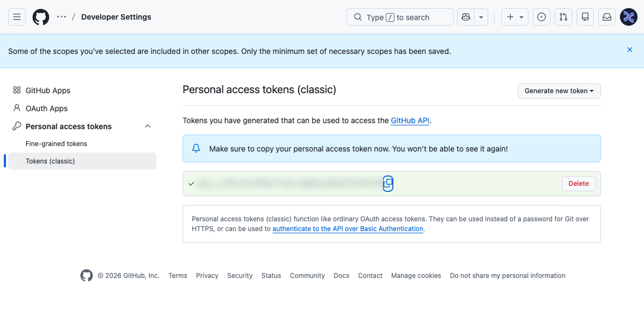
Task: Click Do not share my personal information
Action: [x=508, y=276]
